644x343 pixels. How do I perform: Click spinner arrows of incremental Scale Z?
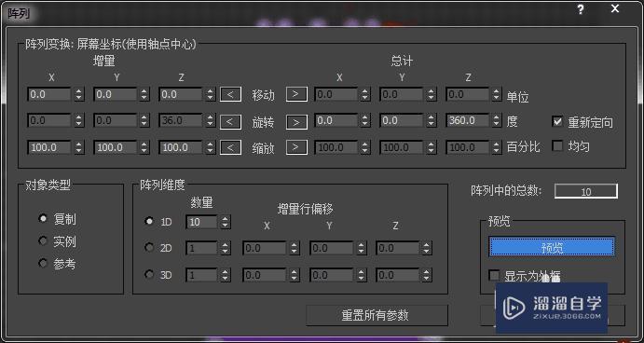[x=211, y=147]
